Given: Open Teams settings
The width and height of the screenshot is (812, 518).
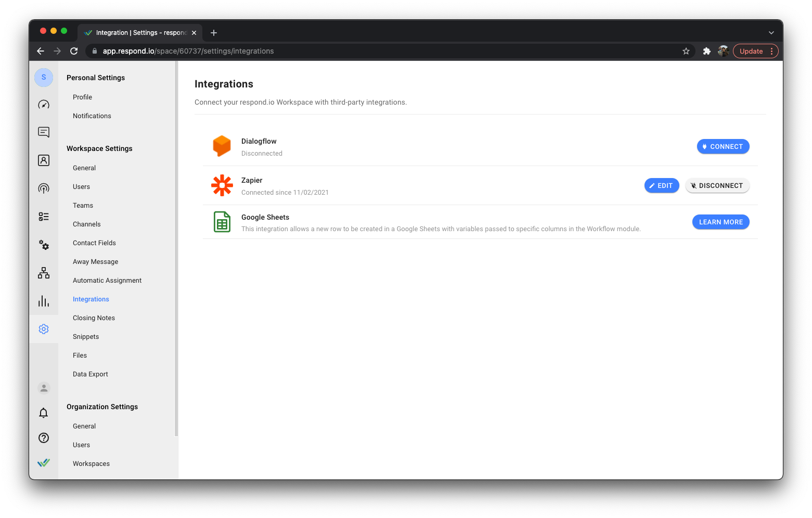Looking at the screenshot, I should [x=83, y=206].
